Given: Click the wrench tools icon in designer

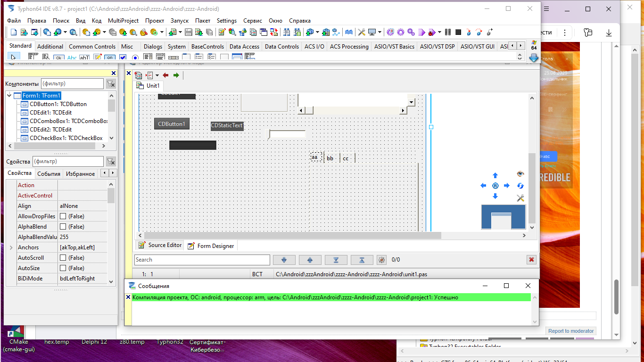Looking at the screenshot, I should [520, 198].
